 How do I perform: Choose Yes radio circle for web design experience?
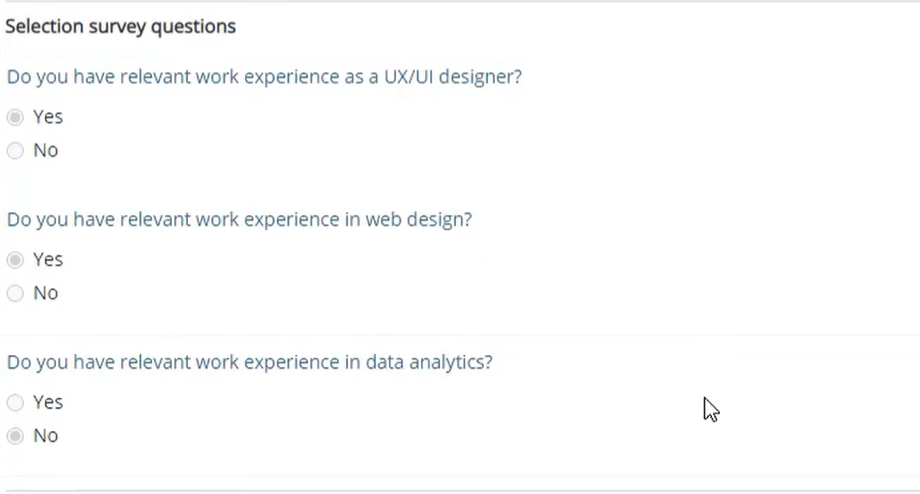[x=15, y=260]
